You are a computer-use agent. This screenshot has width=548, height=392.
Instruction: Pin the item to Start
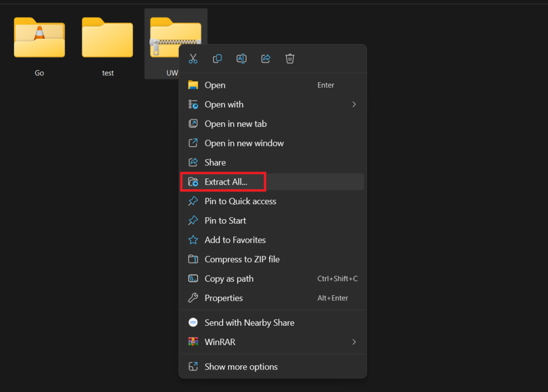coord(225,221)
